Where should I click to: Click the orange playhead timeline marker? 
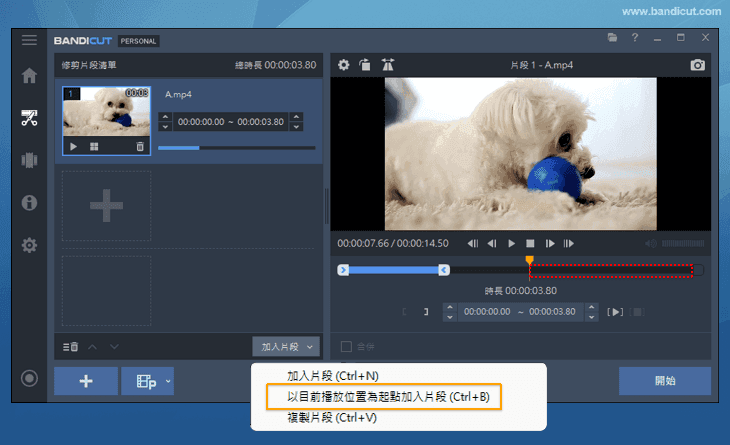pyautogui.click(x=529, y=260)
